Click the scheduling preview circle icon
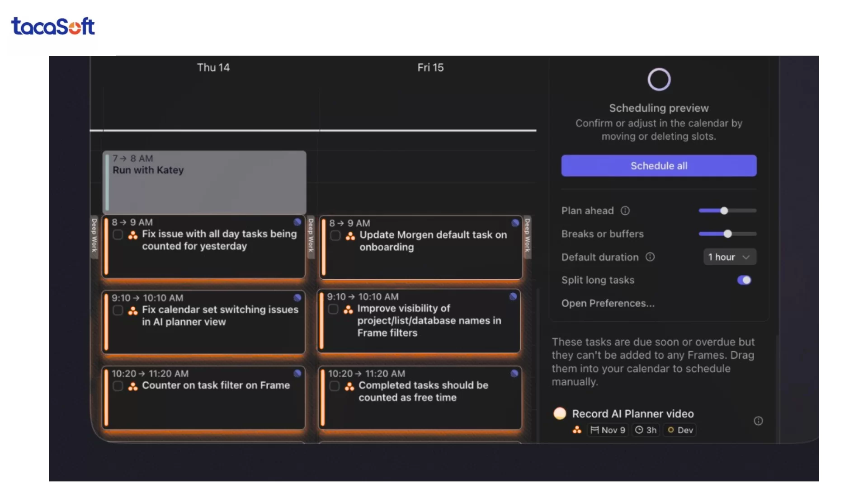 [659, 80]
